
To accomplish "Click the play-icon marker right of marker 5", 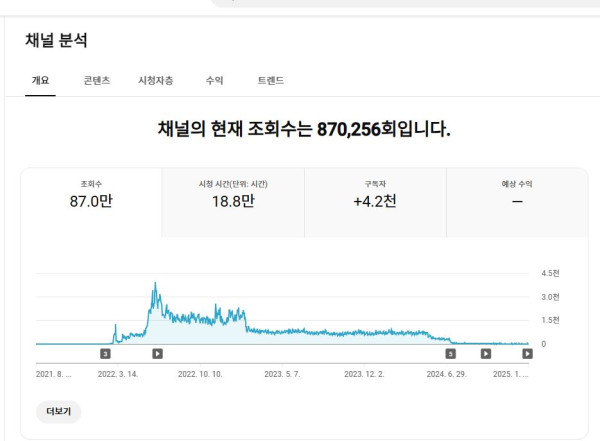I will pos(486,353).
